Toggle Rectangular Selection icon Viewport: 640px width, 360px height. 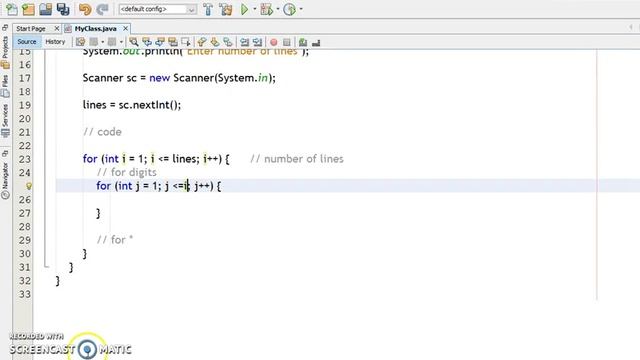tap(186, 42)
